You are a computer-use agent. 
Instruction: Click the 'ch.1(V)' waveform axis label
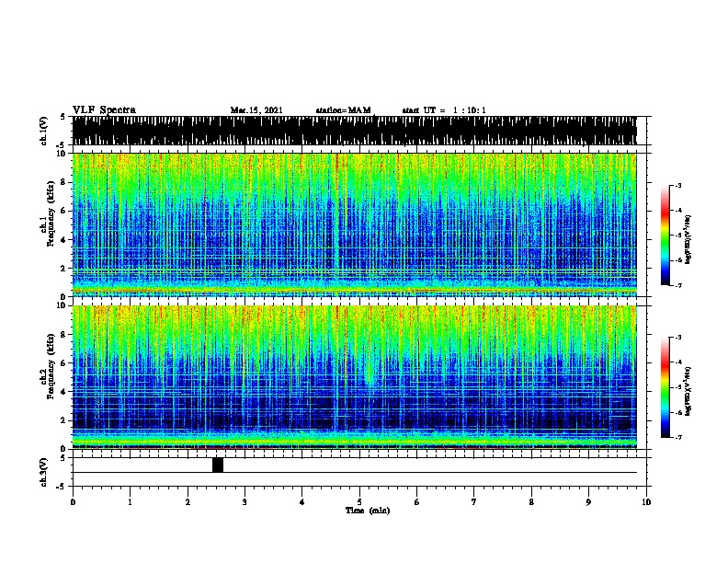(44, 131)
